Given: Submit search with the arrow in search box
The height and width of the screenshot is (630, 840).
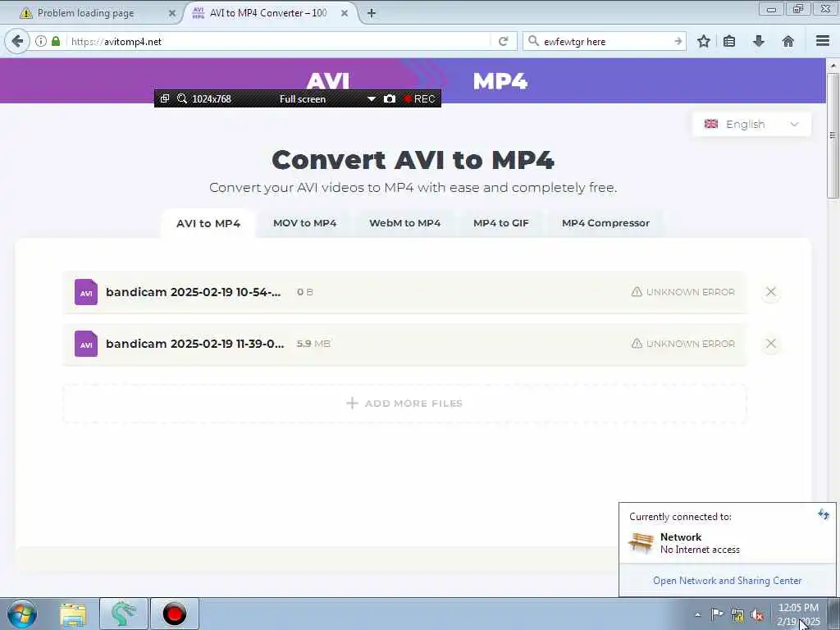Looking at the screenshot, I should (678, 41).
